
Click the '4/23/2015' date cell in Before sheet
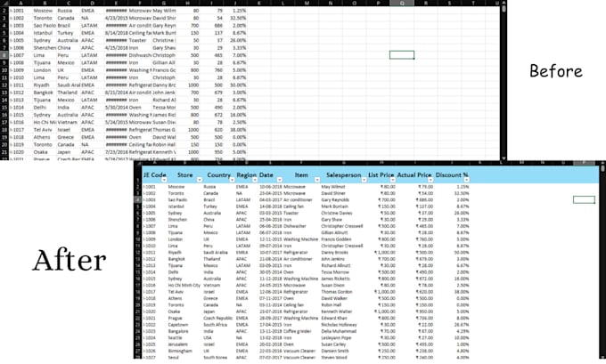116,18
